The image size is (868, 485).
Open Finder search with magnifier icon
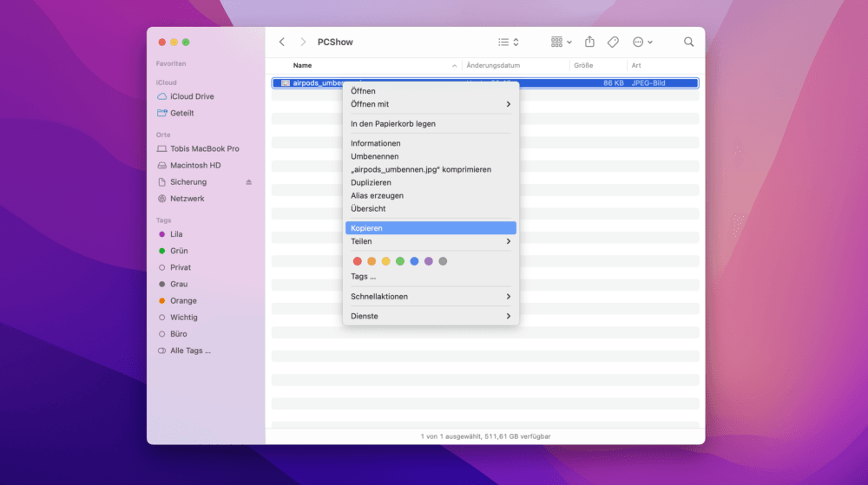click(x=688, y=42)
